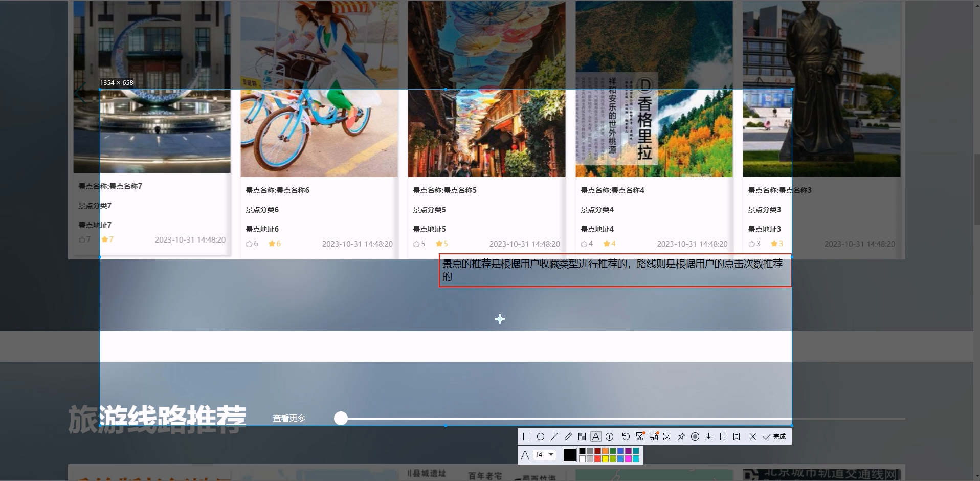This screenshot has width=980, height=481.
Task: Pin the screenshot to screen
Action: point(681,436)
